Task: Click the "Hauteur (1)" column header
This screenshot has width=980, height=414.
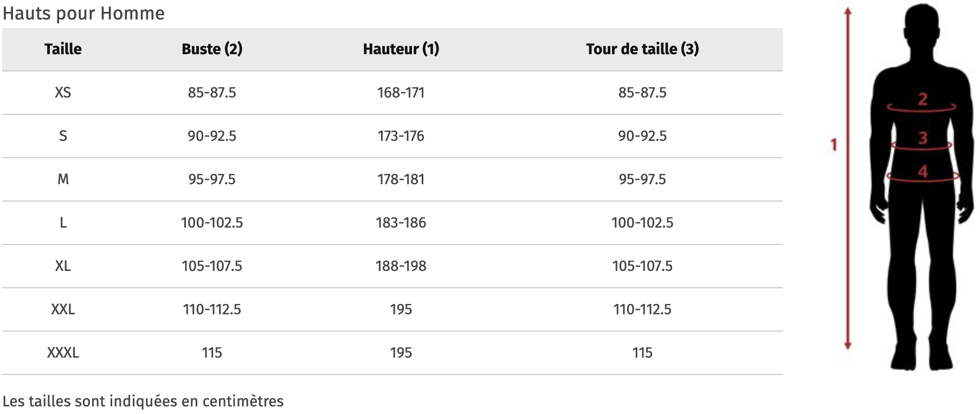Action: click(401, 49)
